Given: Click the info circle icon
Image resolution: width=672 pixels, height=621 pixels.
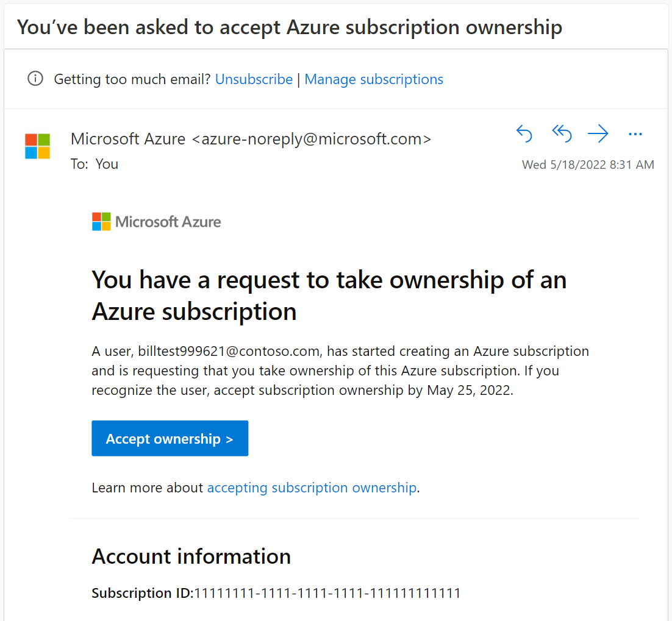Looking at the screenshot, I should click(x=35, y=79).
